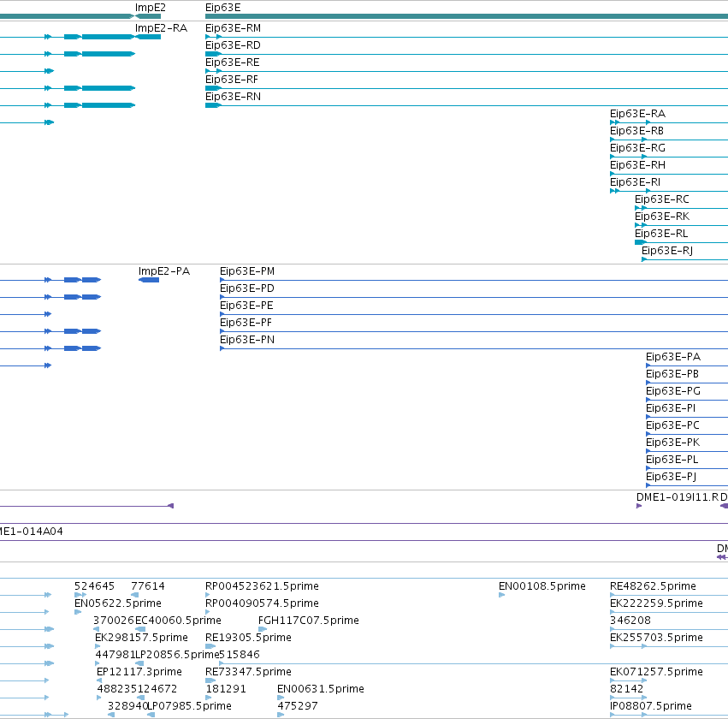Click the ImpE2 gene label
Image resolution: width=728 pixels, height=719 pixels.
point(150,8)
